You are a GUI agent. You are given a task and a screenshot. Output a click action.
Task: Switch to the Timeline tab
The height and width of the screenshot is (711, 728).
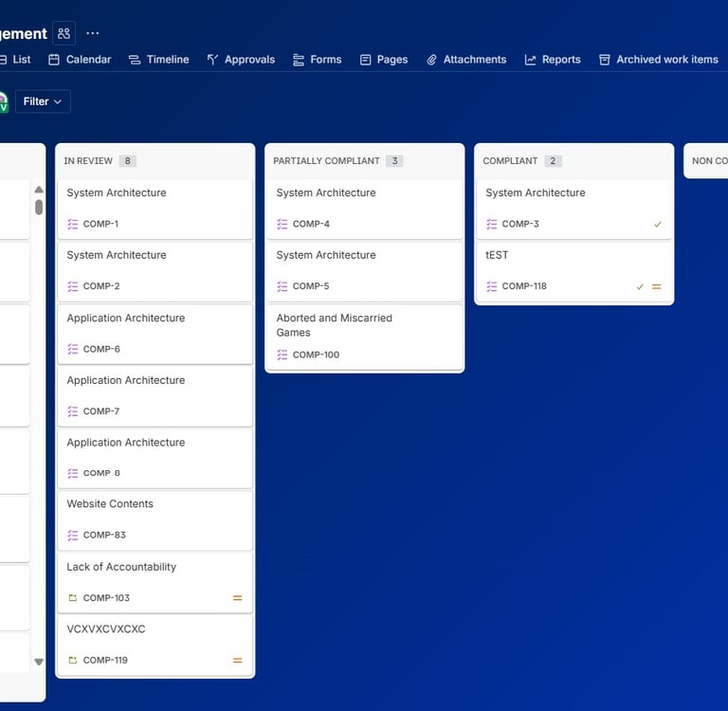(159, 60)
